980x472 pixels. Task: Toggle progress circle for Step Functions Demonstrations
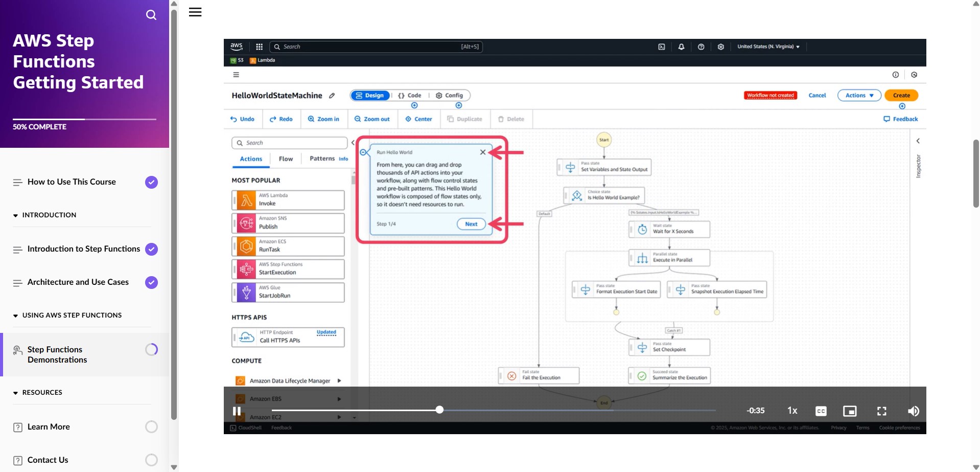(x=151, y=350)
